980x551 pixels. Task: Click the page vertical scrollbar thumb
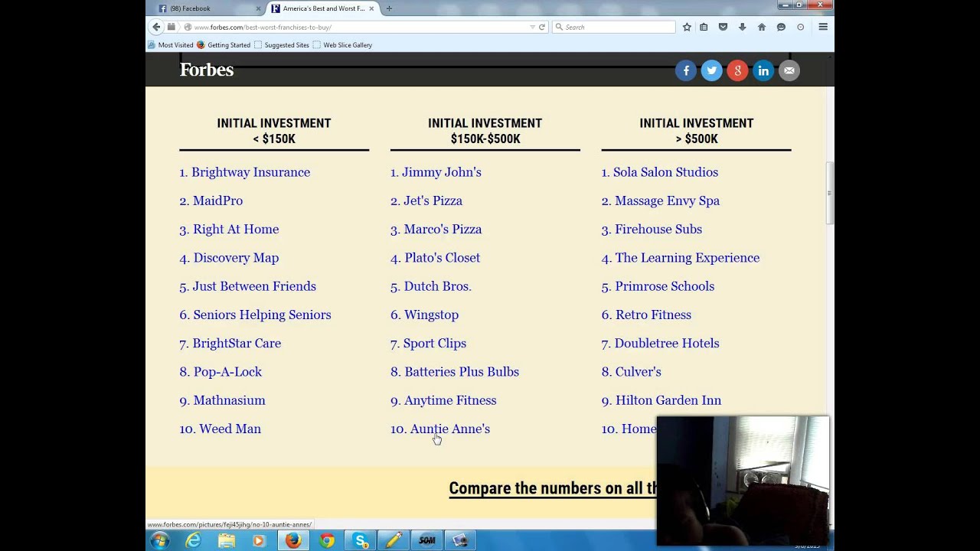pos(829,193)
